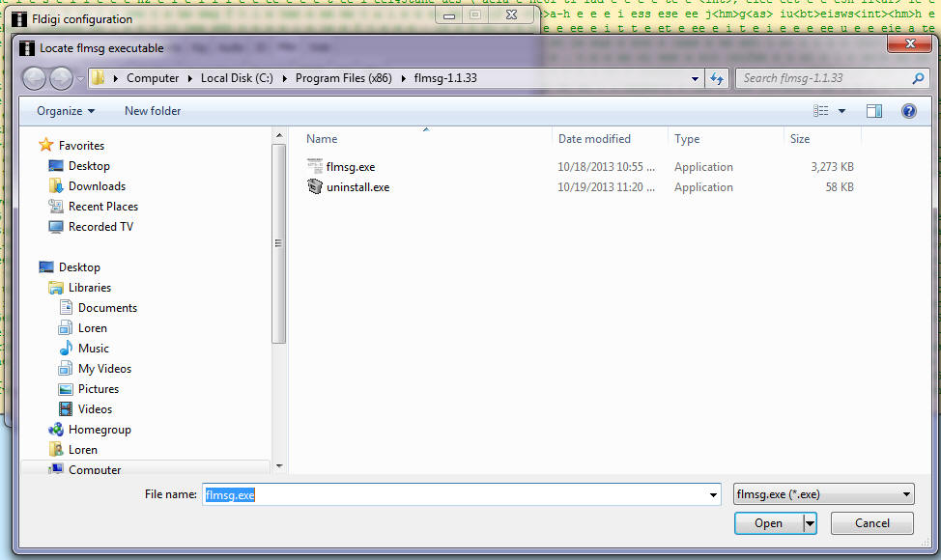Go to Local Disk (C:) breadcrumb
The height and width of the screenshot is (560, 941).
point(237,78)
